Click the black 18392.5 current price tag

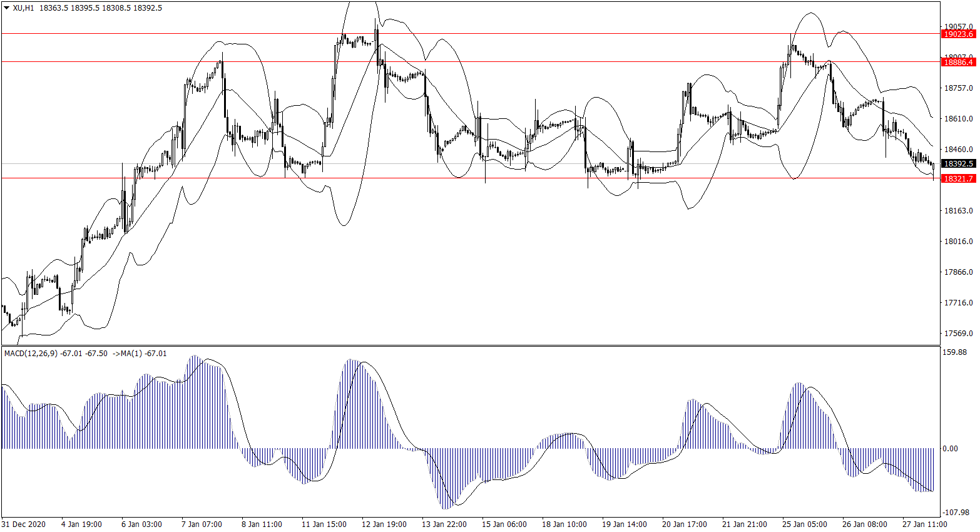click(x=958, y=164)
